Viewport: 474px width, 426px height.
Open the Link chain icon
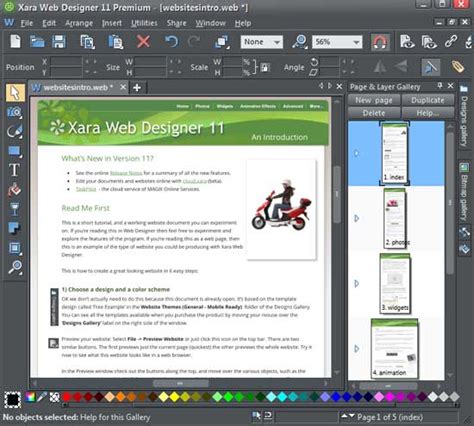451,42
